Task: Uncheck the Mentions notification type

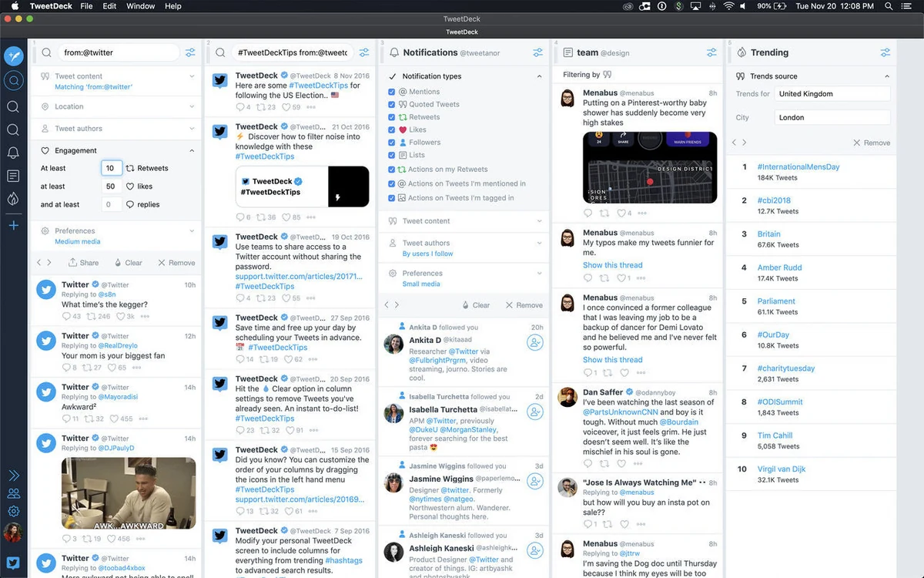Action: tap(392, 92)
